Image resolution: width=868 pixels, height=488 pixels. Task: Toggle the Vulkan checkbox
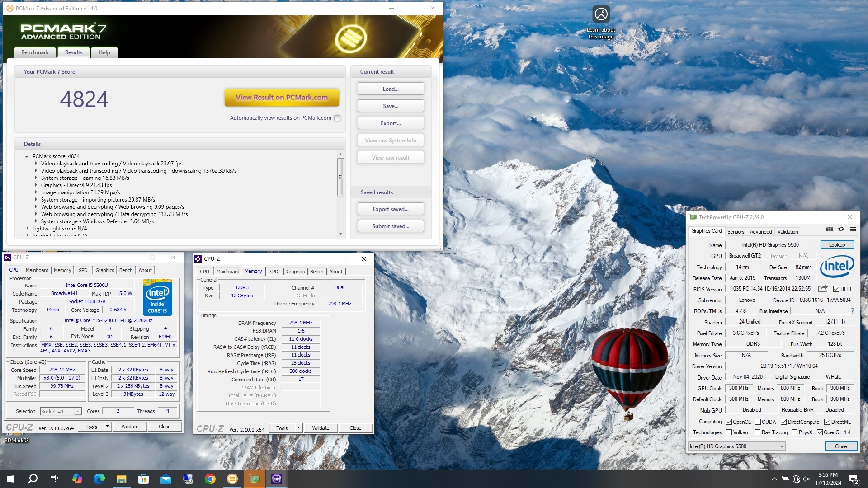tap(729, 432)
